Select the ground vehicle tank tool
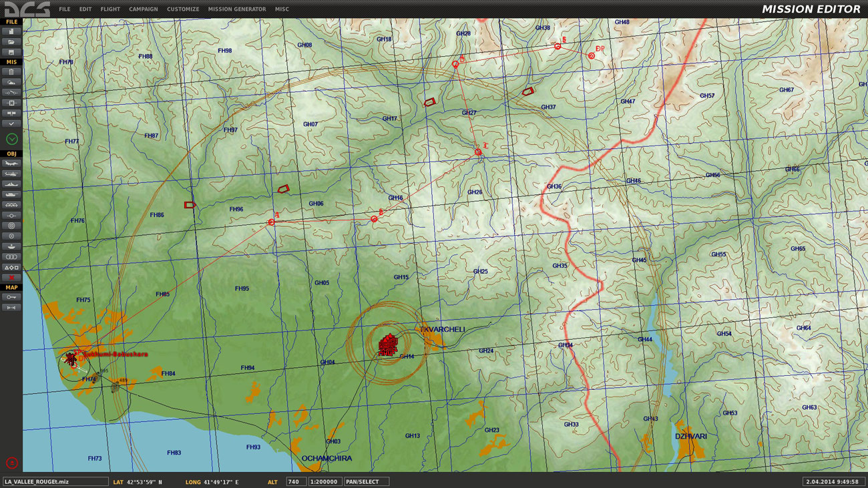Viewport: 868px width, 488px height. point(11,195)
